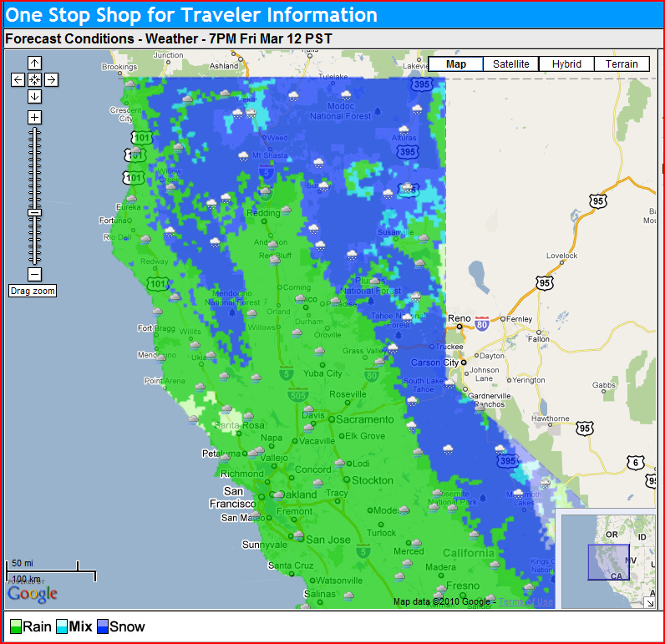Zoom out with the minus button

click(34, 274)
